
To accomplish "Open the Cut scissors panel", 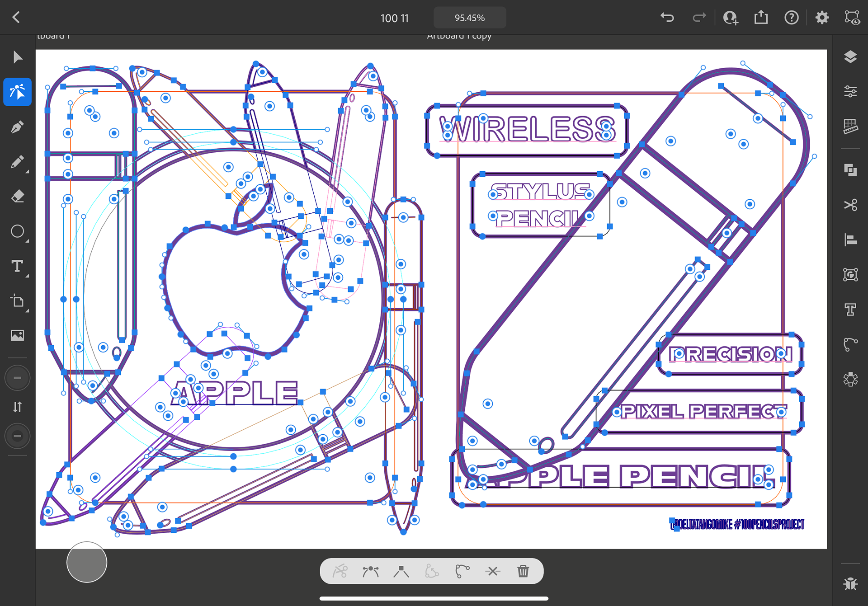I will pyautogui.click(x=850, y=205).
